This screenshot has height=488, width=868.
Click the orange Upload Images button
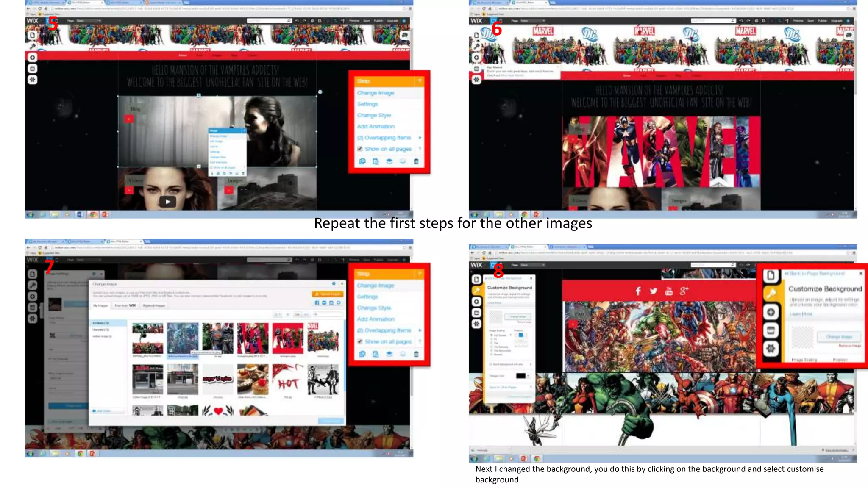327,294
